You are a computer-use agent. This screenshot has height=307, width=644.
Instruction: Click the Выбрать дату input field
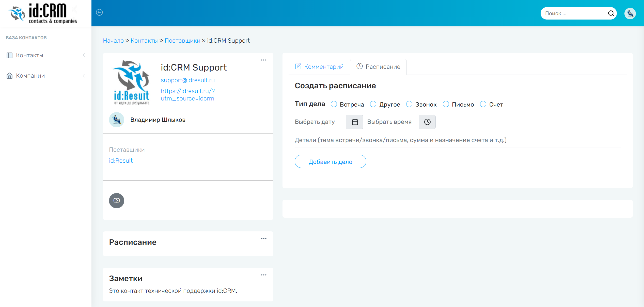tap(321, 122)
